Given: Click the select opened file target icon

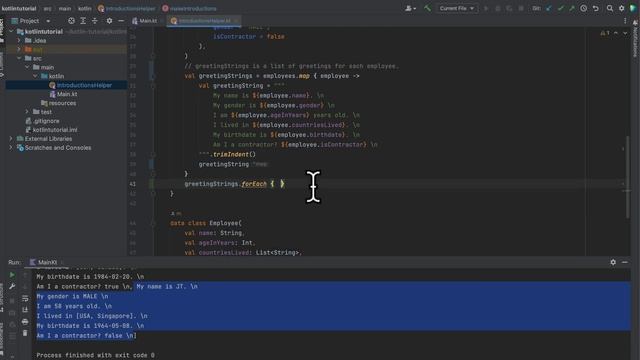Looking at the screenshot, I should pyautogui.click(x=71, y=21).
